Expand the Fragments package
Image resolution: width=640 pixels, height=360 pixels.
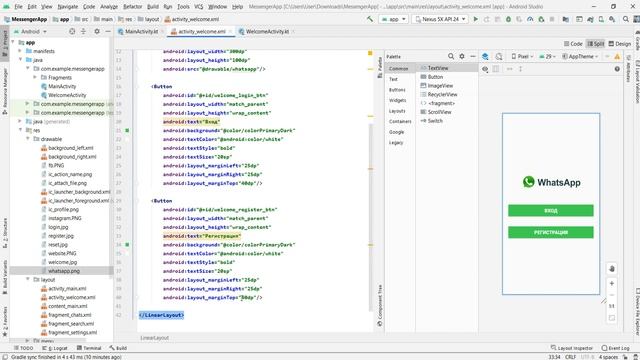coord(35,78)
